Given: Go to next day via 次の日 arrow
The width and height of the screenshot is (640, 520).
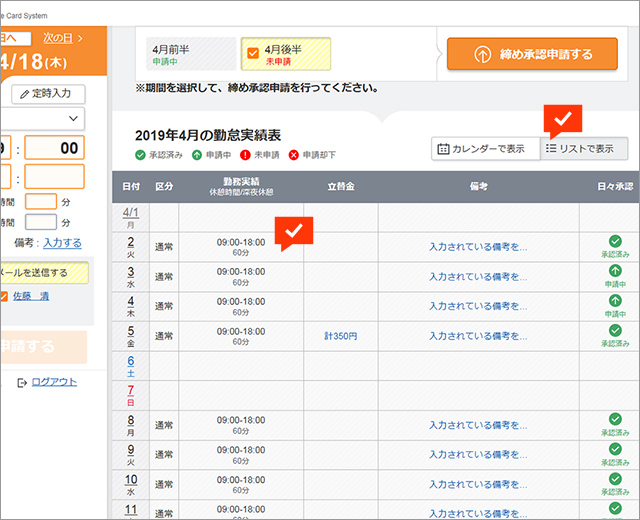Looking at the screenshot, I should 62,38.
